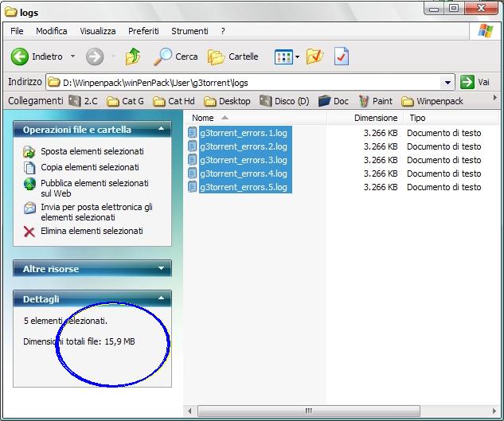Click the scrollbar left arrow
504x421 pixels.
[190, 411]
